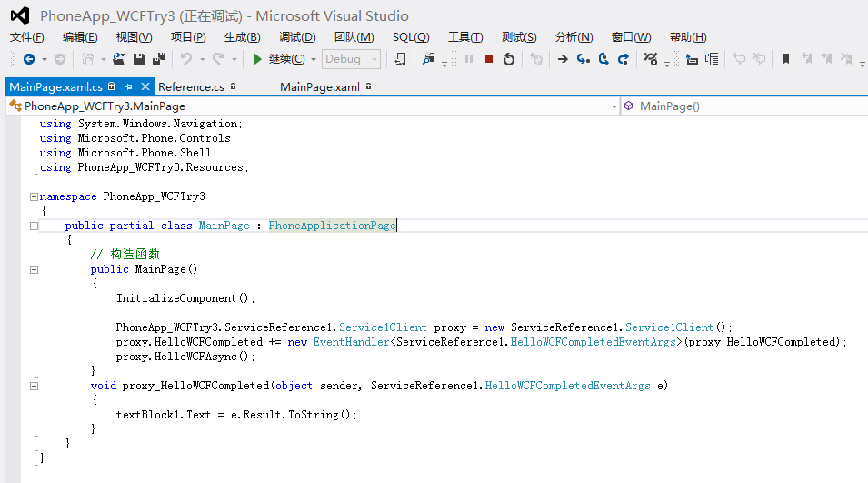
Task: Open the Continue button dropdown arrow
Action: [x=314, y=59]
